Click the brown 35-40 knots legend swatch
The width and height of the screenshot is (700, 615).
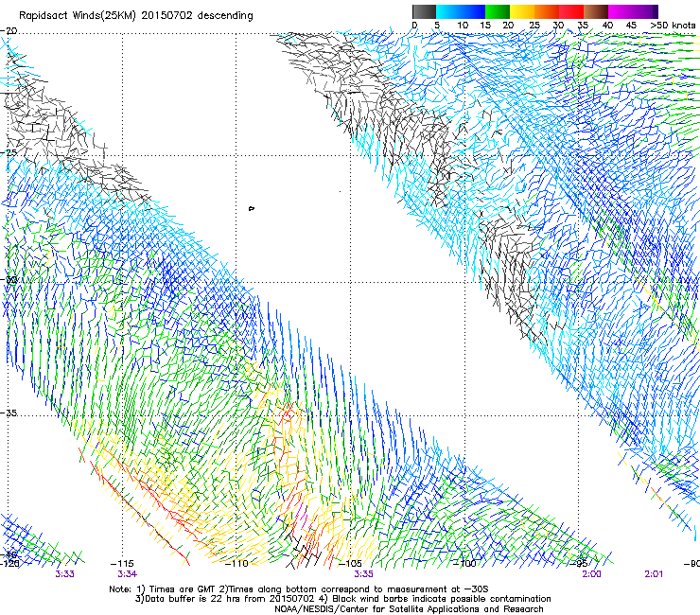[596, 11]
